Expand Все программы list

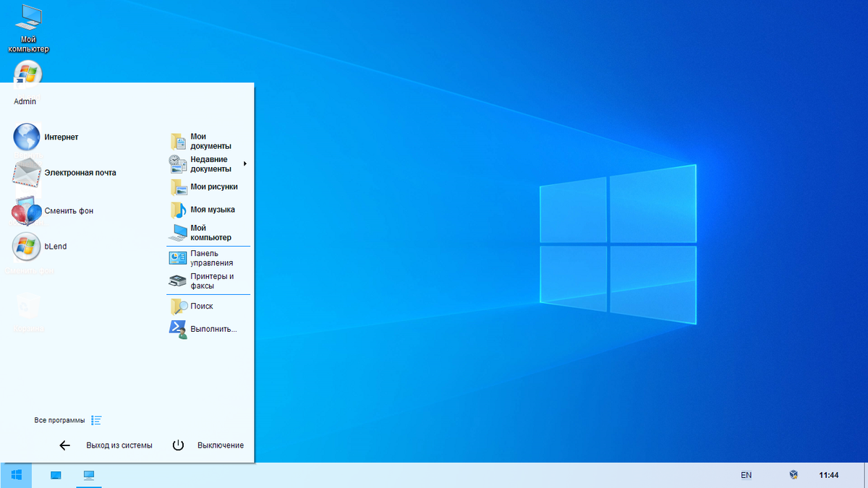68,420
